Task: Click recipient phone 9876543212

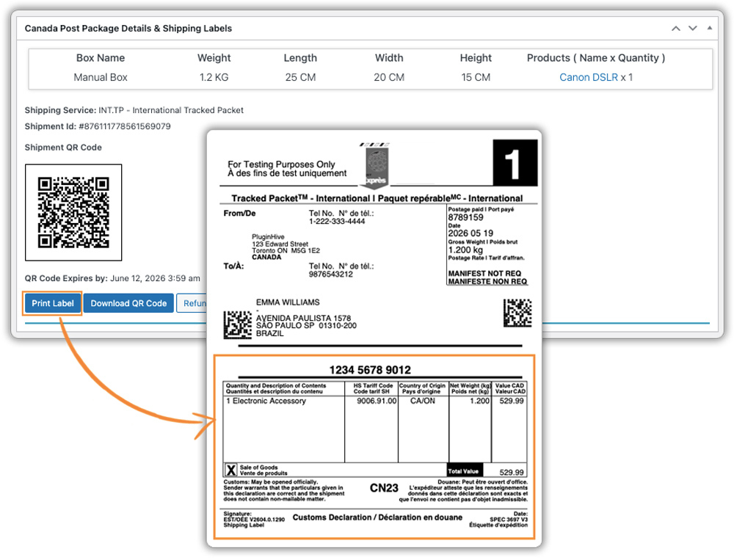Action: click(x=330, y=274)
